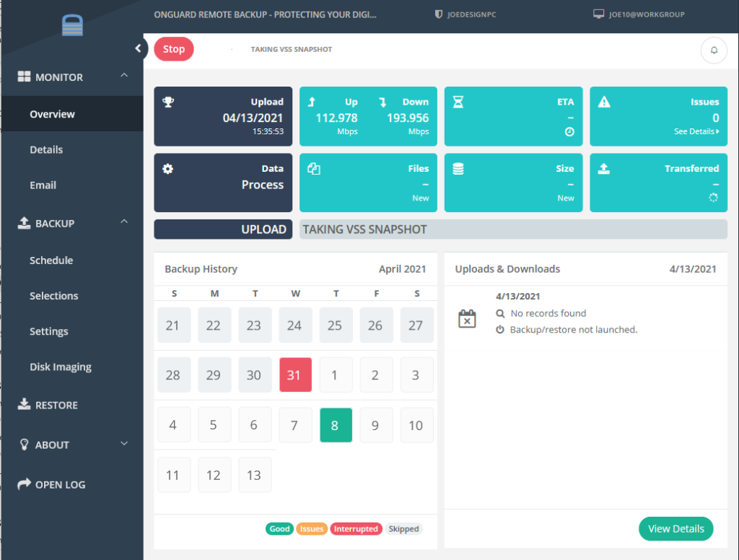Click the OnGuard Remote Backup title text
The image size is (739, 560).
(x=265, y=14)
